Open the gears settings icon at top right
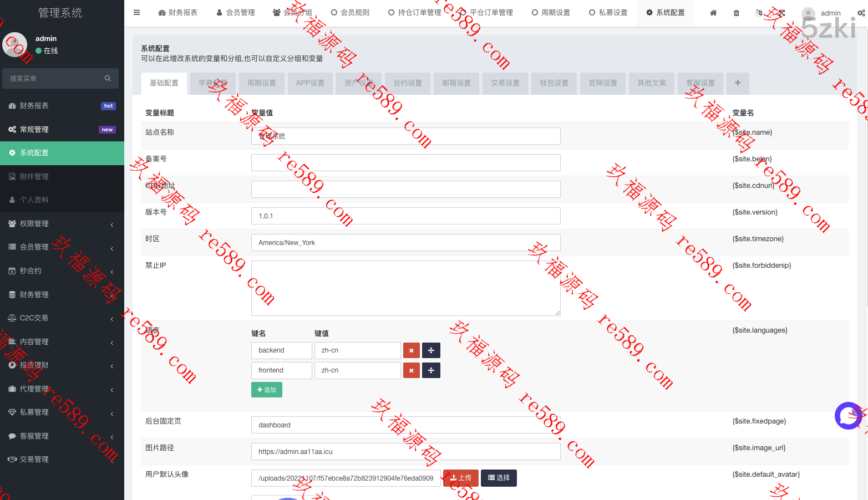Screen dimensions: 868x500 tap(861, 13)
